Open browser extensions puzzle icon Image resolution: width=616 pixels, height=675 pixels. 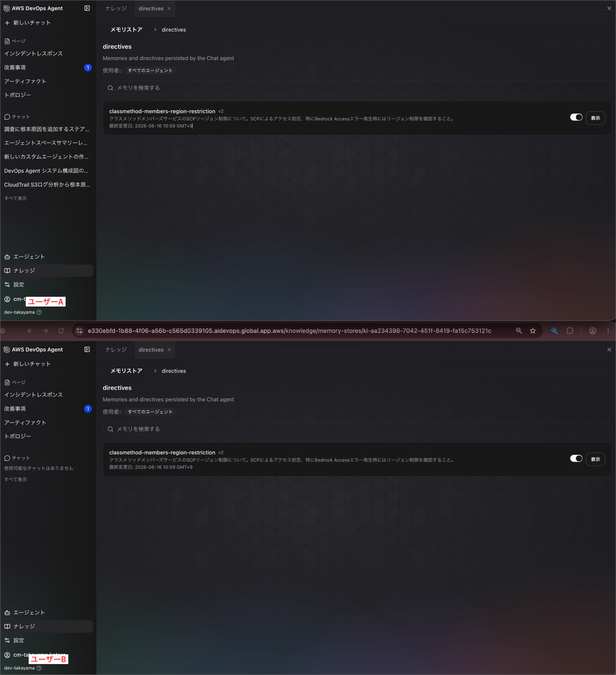(570, 331)
